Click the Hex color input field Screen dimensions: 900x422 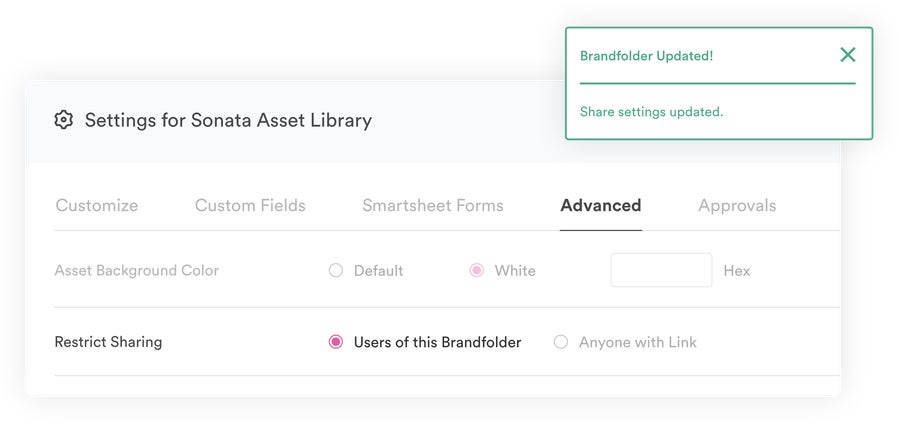661,270
